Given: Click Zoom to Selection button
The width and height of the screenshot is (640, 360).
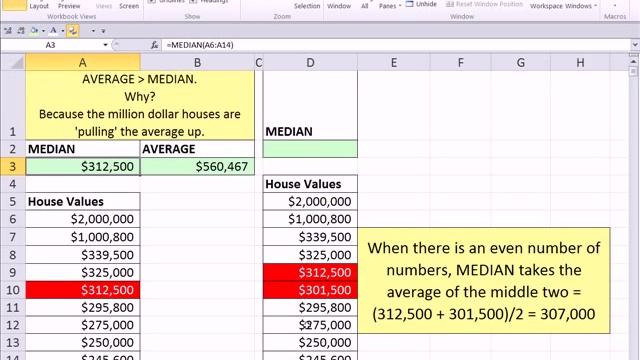Looking at the screenshot, I should [307, 6].
